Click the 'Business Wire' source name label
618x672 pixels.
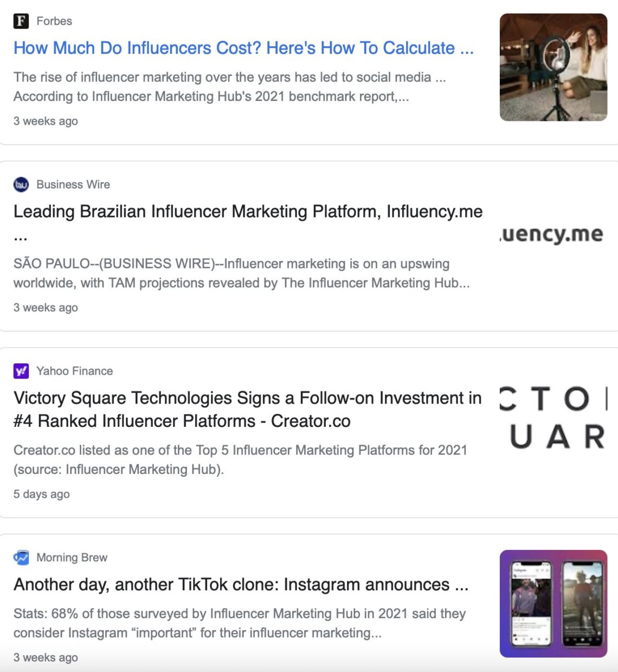coord(73,184)
